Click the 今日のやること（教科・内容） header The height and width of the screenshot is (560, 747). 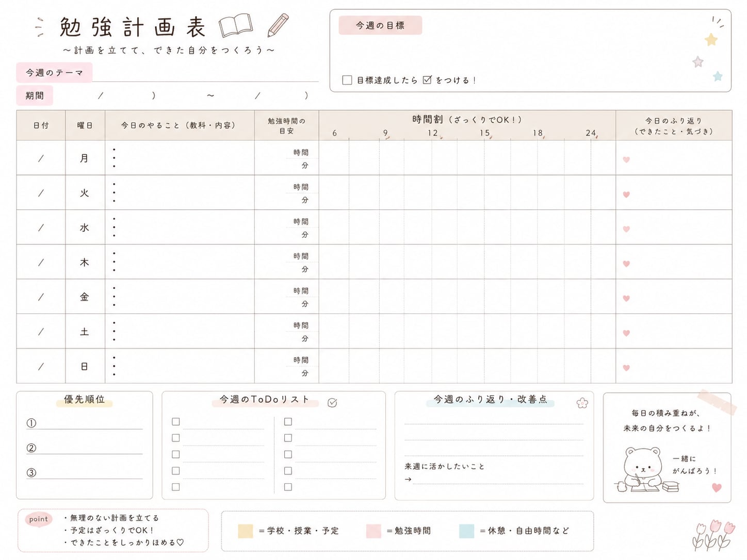click(x=180, y=125)
